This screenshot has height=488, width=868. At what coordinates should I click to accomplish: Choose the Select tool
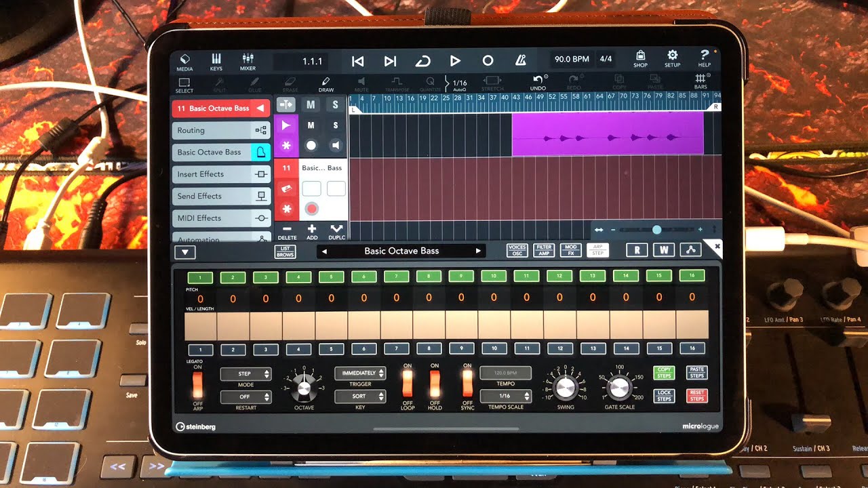coord(184,85)
